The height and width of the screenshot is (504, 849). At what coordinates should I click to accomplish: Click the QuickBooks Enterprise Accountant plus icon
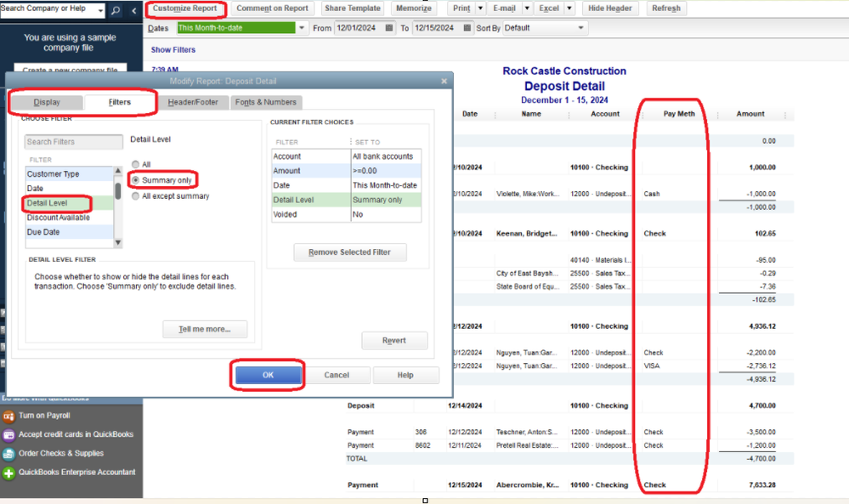pyautogui.click(x=8, y=473)
